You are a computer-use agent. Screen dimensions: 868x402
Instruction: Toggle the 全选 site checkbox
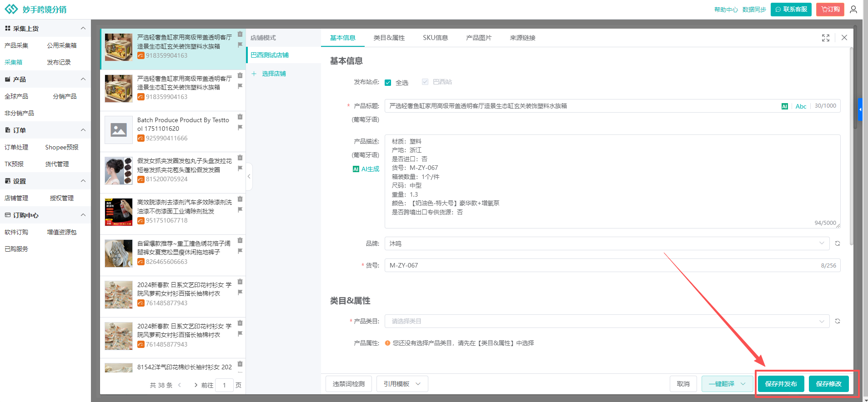[x=388, y=83]
